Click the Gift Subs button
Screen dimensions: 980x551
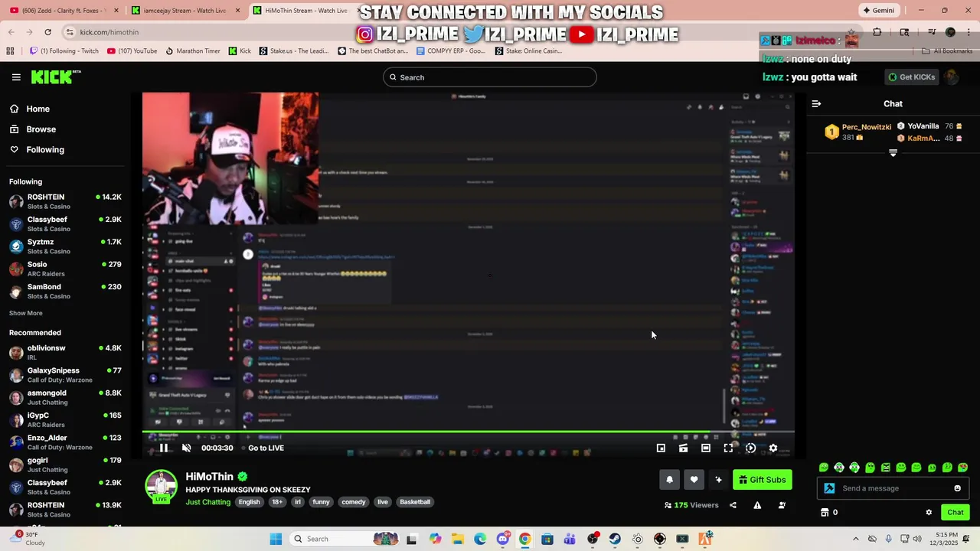tap(763, 480)
